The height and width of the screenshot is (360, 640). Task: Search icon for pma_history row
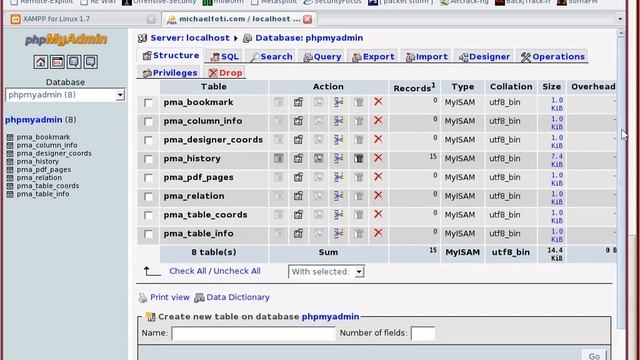[318, 158]
